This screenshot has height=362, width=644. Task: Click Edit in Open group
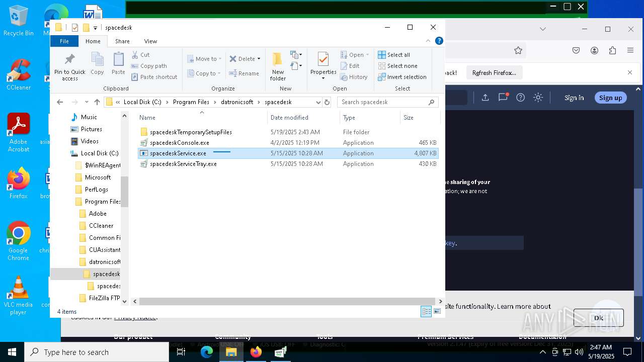(350, 66)
